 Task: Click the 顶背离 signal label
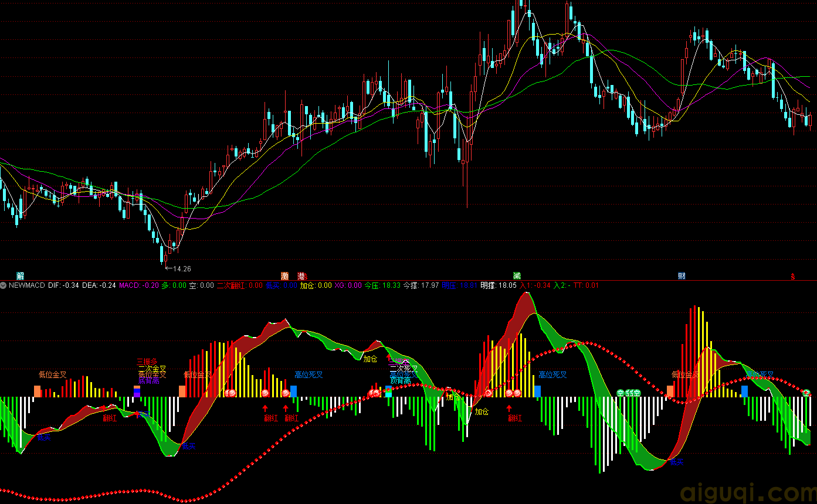pos(400,380)
